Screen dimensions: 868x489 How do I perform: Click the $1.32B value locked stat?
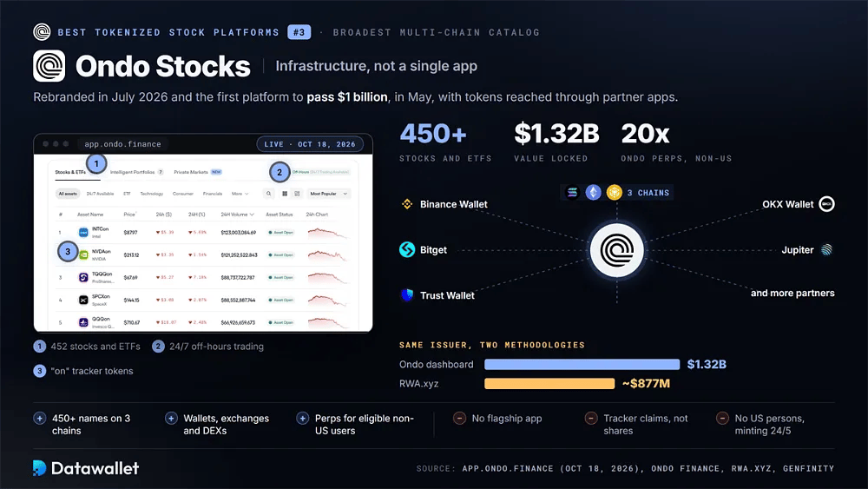click(x=556, y=142)
